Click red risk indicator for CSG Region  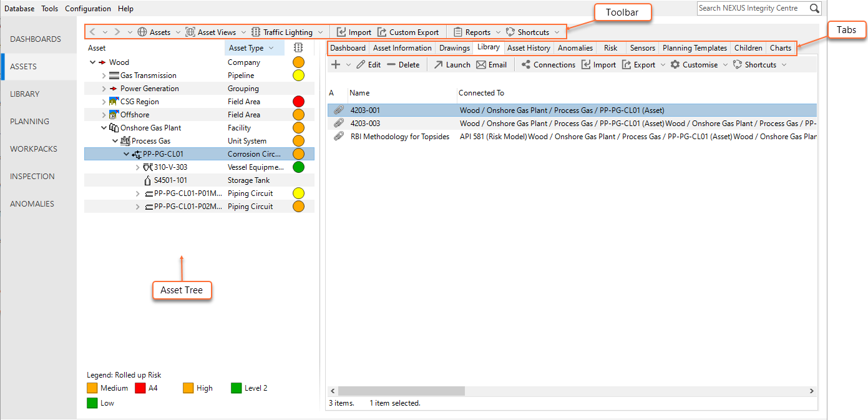298,102
